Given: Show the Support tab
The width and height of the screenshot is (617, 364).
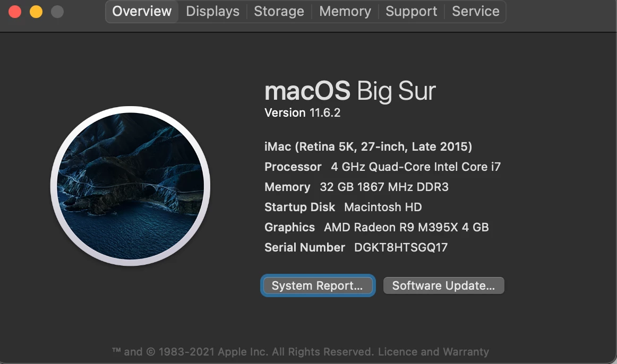Looking at the screenshot, I should click(411, 11).
